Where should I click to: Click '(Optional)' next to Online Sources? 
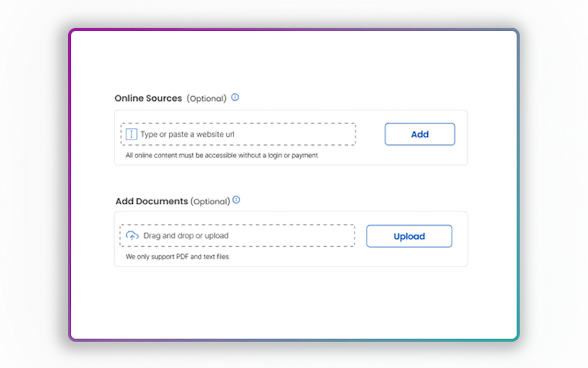[x=206, y=98]
